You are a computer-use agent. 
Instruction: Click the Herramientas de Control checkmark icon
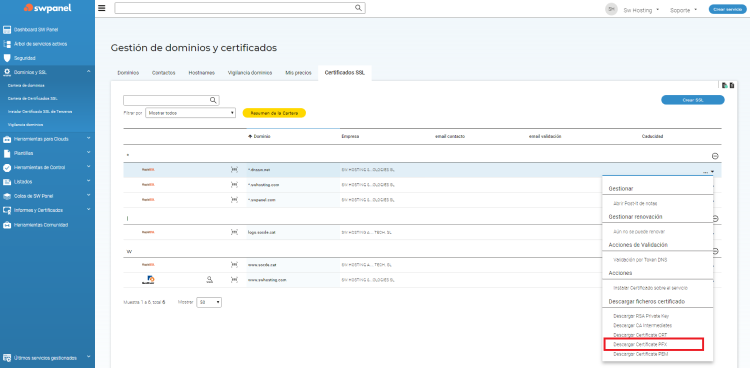point(7,168)
